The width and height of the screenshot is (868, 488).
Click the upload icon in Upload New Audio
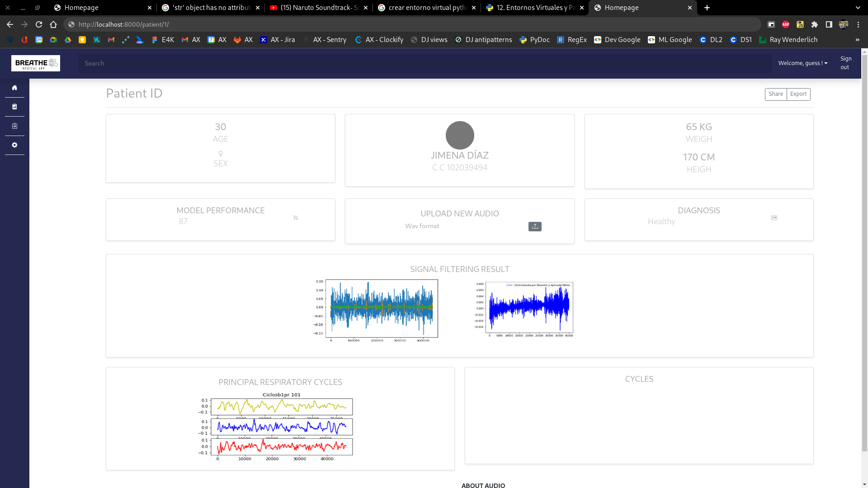pyautogui.click(x=535, y=226)
